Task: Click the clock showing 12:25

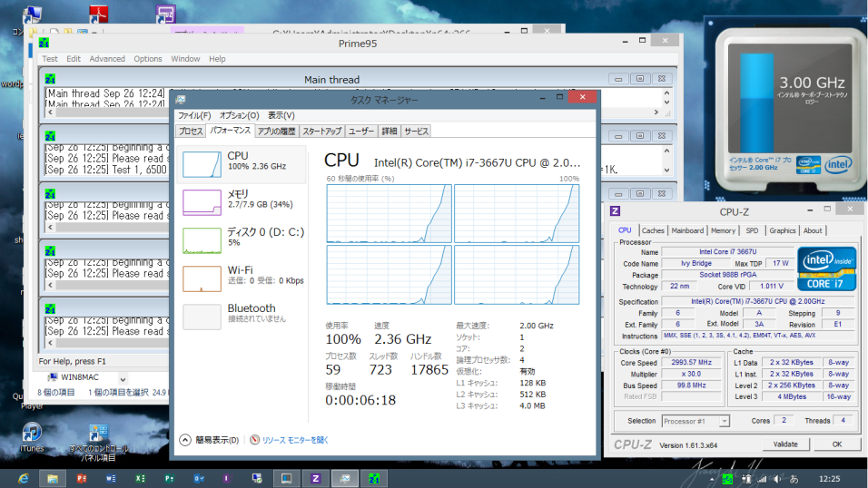Action: click(829, 479)
